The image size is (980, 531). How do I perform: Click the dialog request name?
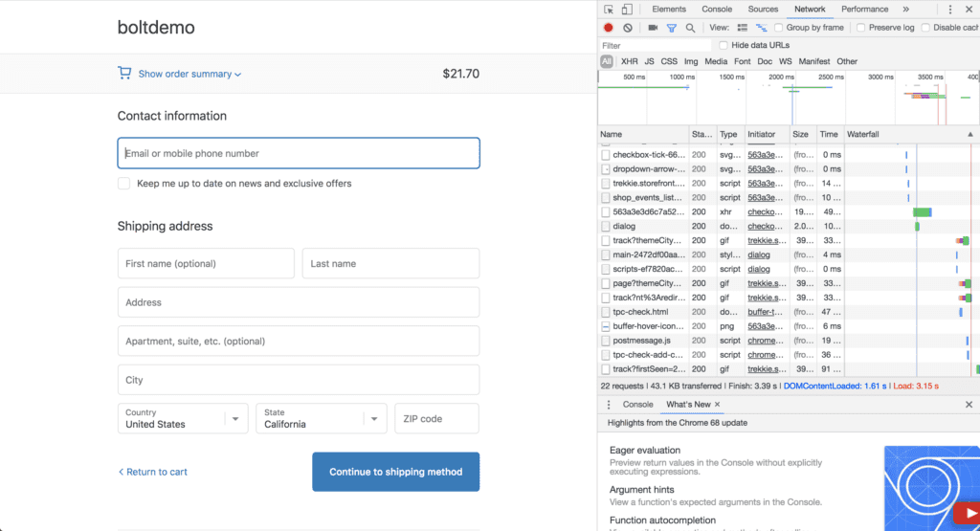point(624,226)
